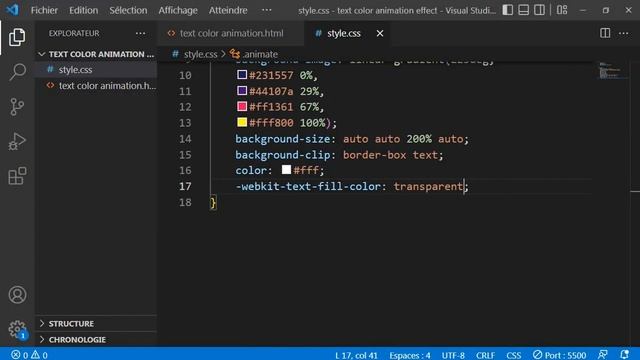The image size is (640, 360).
Task: Click the closing brace on line 18
Action: pyautogui.click(x=213, y=202)
